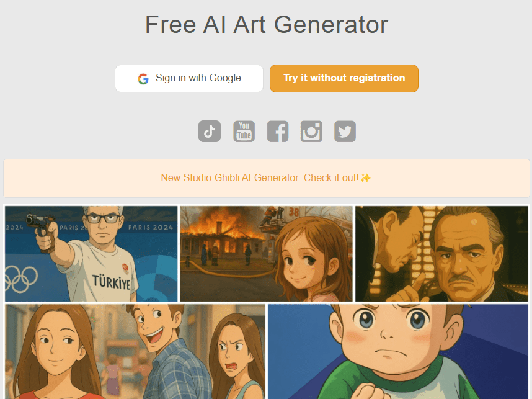Open the fist-clenching baby artwork

[397, 351]
